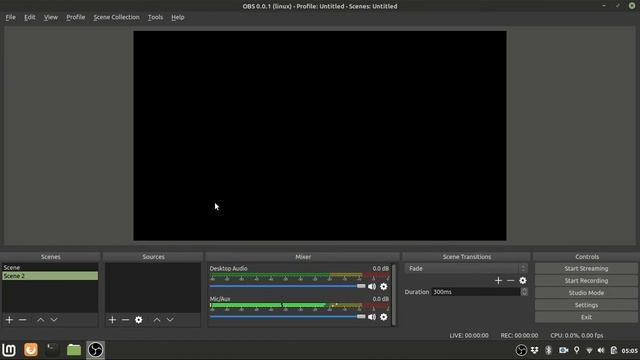
Task: Open Desktop Audio settings gear
Action: [384, 287]
